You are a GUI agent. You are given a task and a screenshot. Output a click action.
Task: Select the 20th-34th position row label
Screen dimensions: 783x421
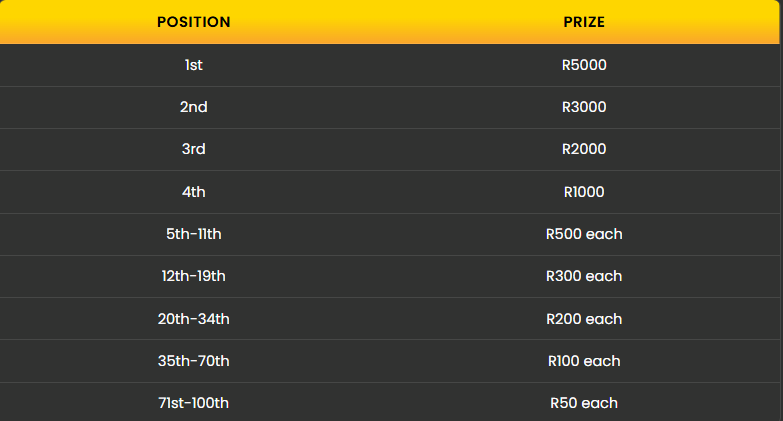pos(193,319)
